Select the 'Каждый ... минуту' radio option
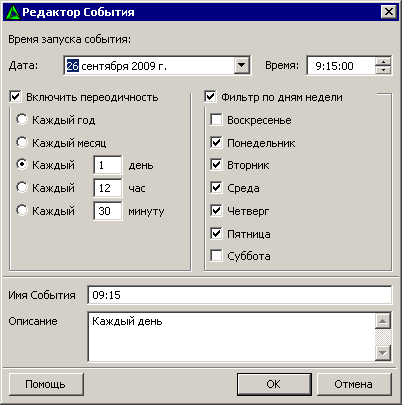 point(22,210)
